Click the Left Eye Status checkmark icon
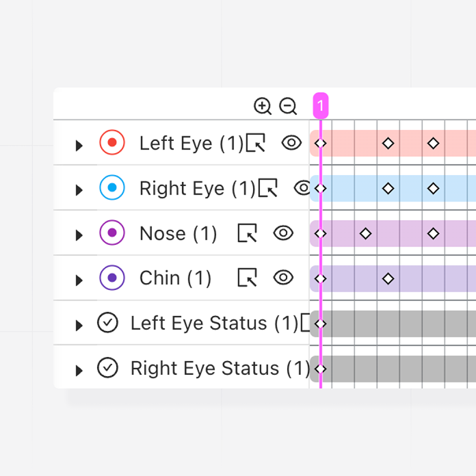 tap(107, 323)
